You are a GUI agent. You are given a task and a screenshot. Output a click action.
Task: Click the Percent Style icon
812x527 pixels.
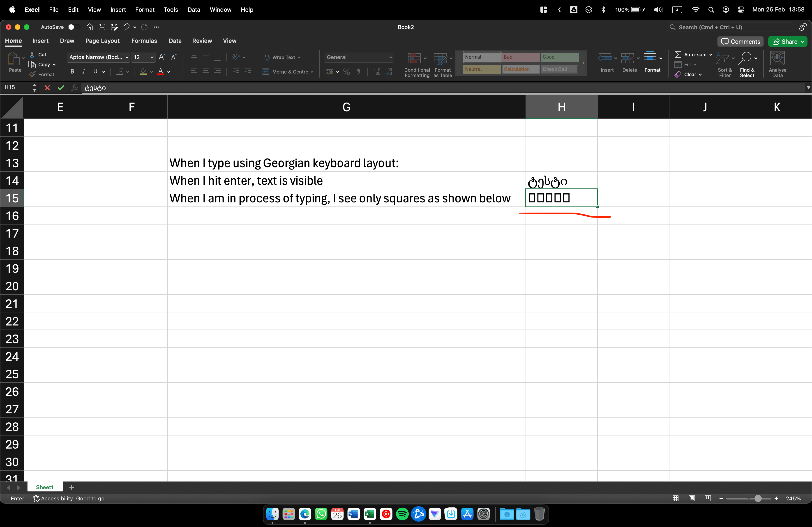pyautogui.click(x=346, y=72)
